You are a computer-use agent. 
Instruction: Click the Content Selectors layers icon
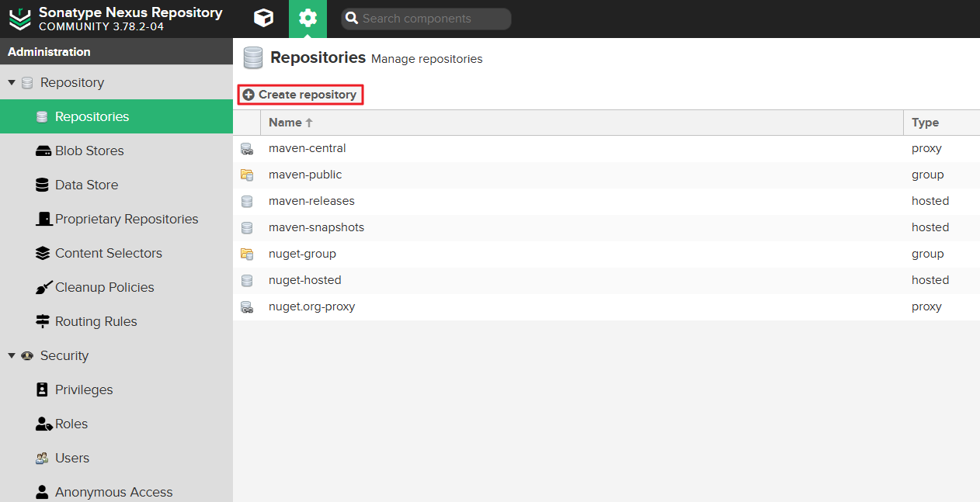(43, 253)
